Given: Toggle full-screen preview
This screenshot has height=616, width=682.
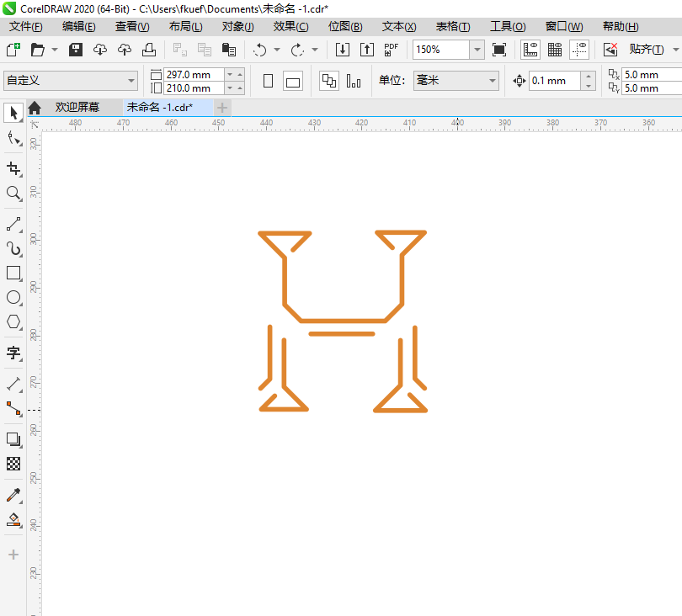Looking at the screenshot, I should 499,50.
